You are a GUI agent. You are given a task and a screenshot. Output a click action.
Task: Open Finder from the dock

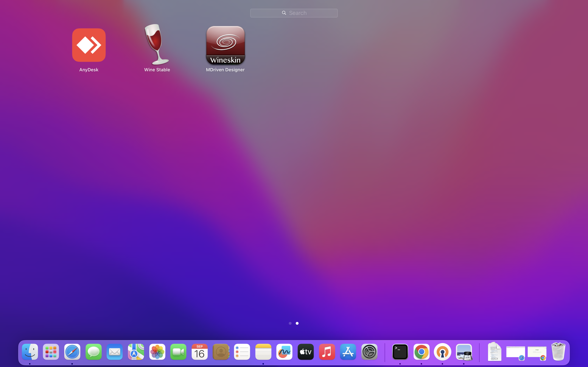click(x=30, y=352)
